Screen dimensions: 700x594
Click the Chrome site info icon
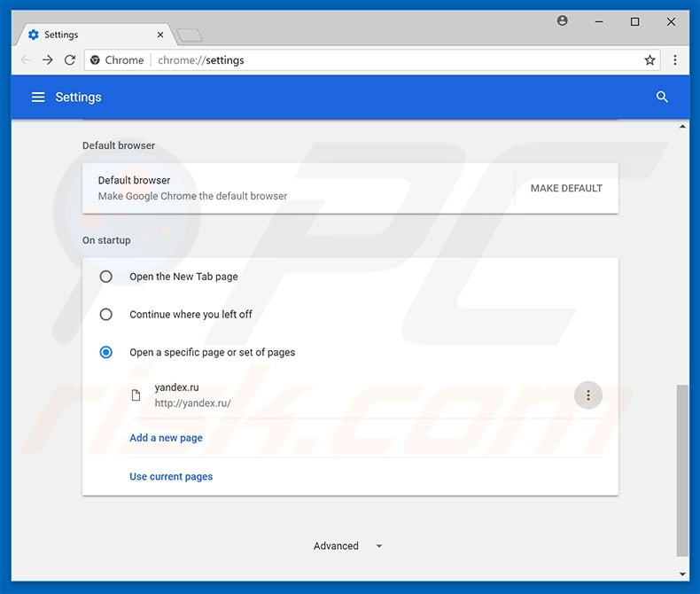(95, 60)
